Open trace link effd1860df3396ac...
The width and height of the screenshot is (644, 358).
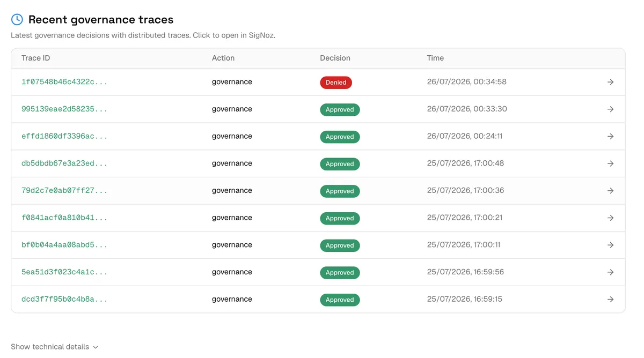click(x=64, y=137)
